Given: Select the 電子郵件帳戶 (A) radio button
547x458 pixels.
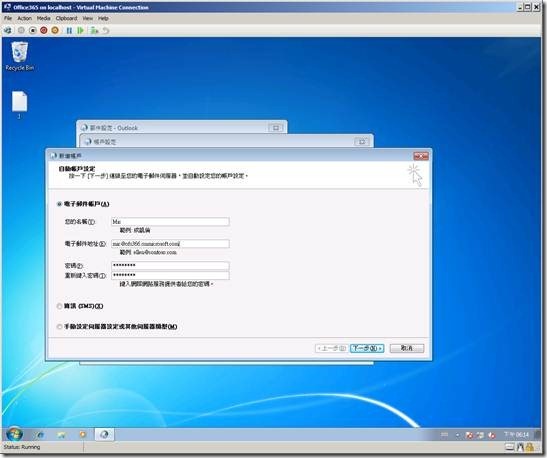Looking at the screenshot, I should pyautogui.click(x=60, y=204).
